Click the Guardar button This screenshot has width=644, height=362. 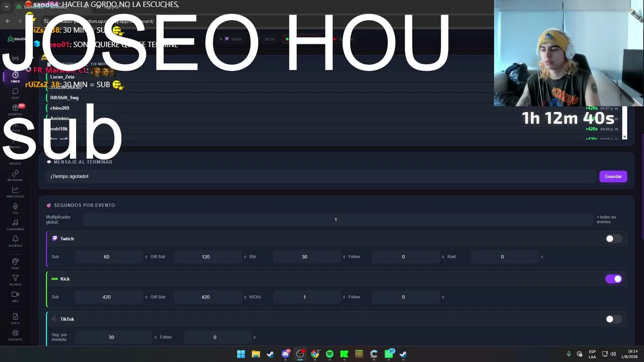[x=613, y=176]
